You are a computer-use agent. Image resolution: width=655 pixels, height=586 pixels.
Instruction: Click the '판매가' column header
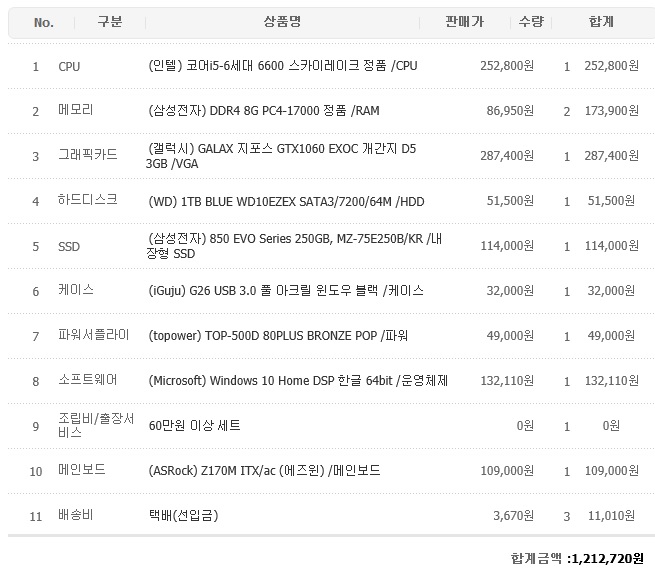point(465,22)
